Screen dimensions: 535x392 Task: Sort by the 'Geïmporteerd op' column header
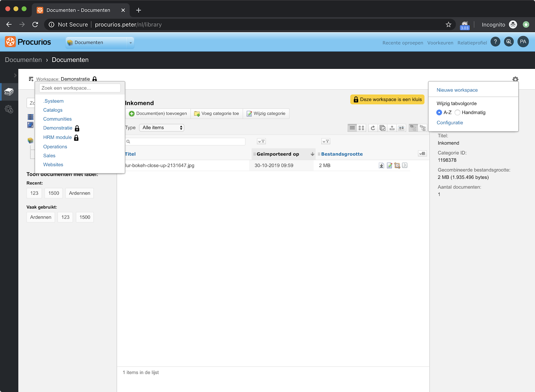click(278, 154)
